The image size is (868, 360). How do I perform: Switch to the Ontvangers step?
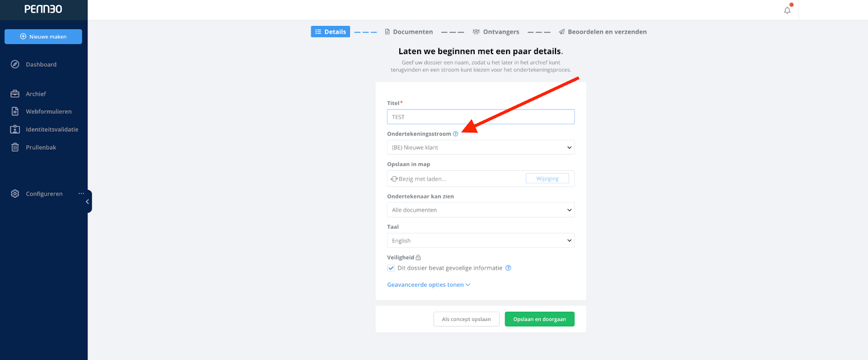coord(496,32)
